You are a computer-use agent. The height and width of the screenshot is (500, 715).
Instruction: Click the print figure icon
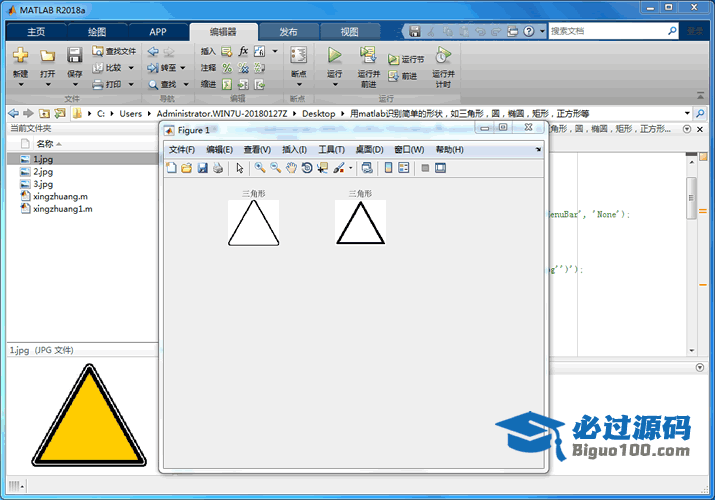pos(218,168)
